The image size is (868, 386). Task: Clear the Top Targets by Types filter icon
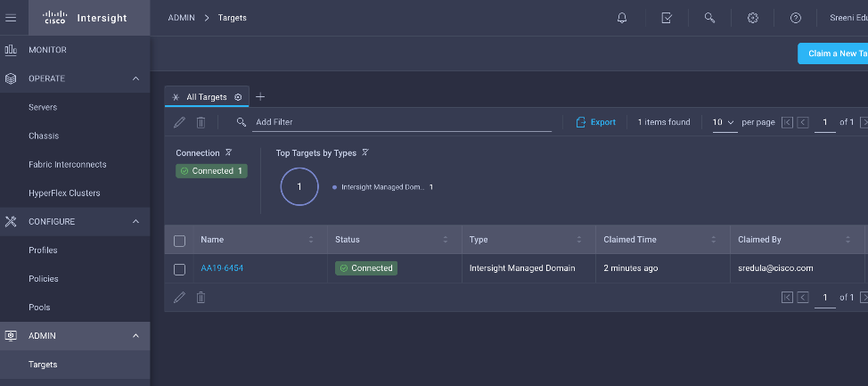pos(364,152)
